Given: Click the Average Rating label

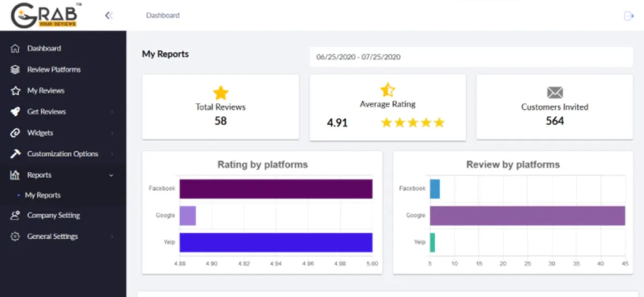Looking at the screenshot, I should pos(387,104).
